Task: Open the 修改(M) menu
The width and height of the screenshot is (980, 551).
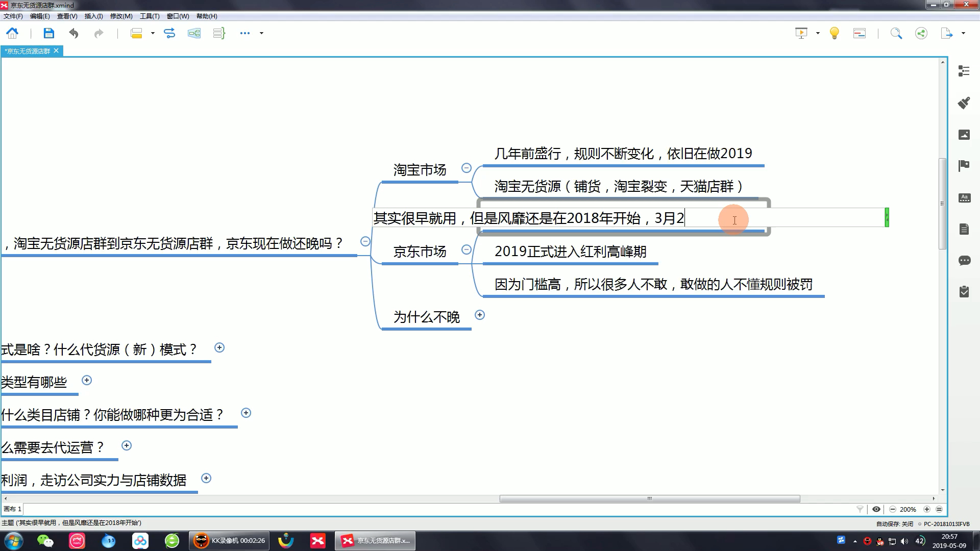Action: pyautogui.click(x=121, y=16)
